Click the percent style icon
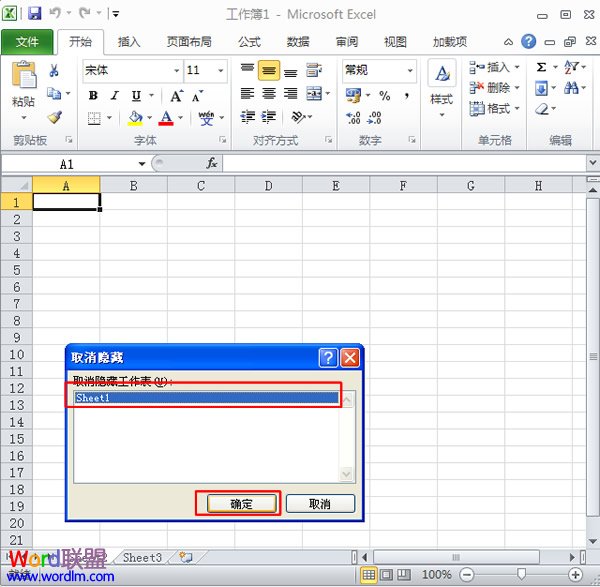Image resolution: width=600 pixels, height=587 pixels. click(384, 96)
